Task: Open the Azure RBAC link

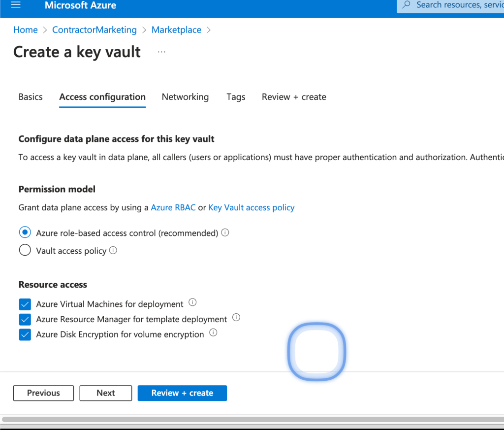Action: pyautogui.click(x=173, y=207)
